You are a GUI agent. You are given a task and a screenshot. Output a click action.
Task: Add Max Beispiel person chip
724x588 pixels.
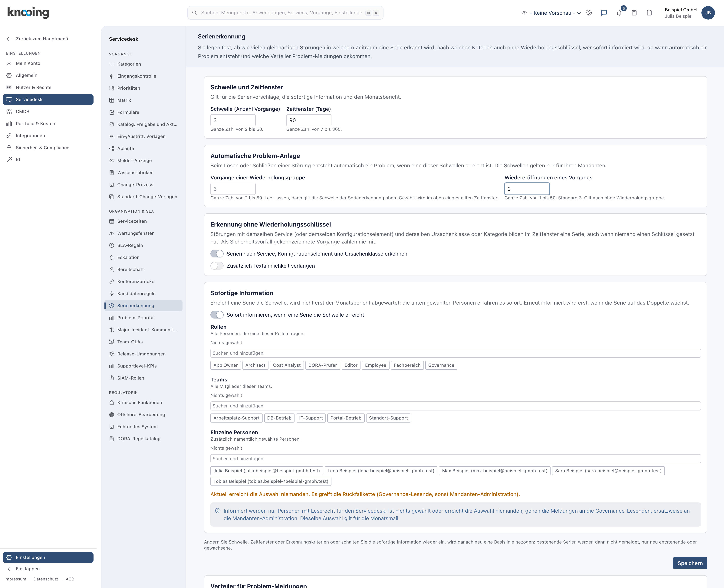[494, 471]
